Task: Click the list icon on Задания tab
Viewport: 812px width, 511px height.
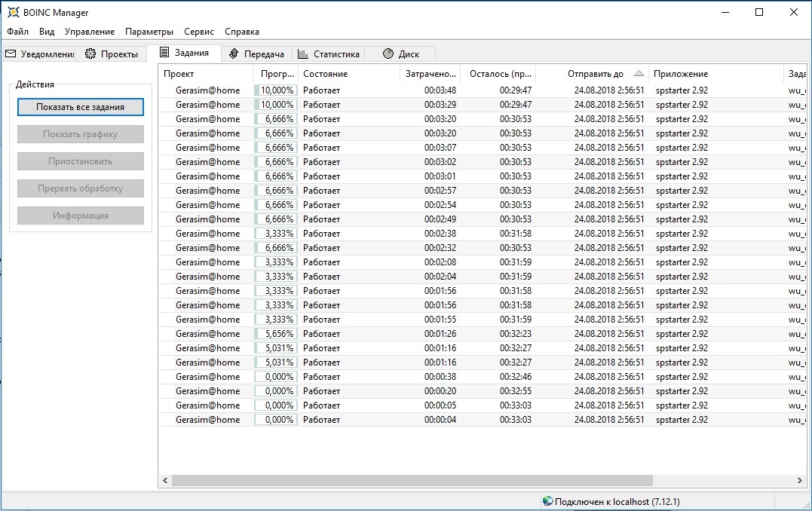Action: (x=164, y=52)
